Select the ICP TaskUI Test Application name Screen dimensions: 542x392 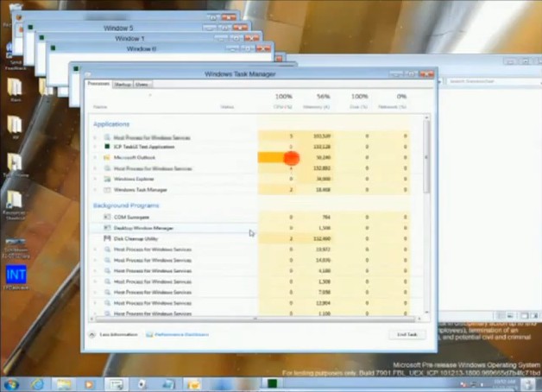[144, 147]
